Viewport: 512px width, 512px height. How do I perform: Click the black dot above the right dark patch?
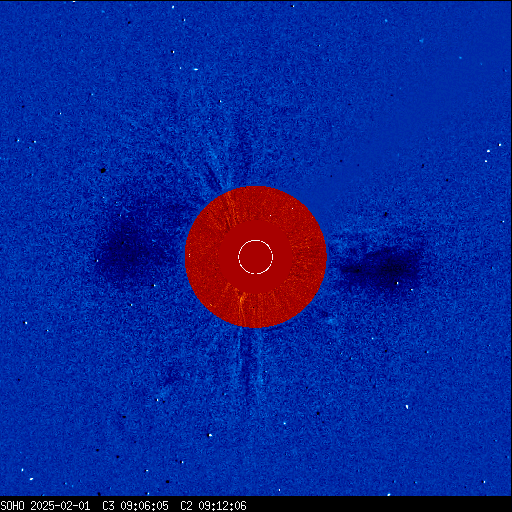click(x=386, y=214)
